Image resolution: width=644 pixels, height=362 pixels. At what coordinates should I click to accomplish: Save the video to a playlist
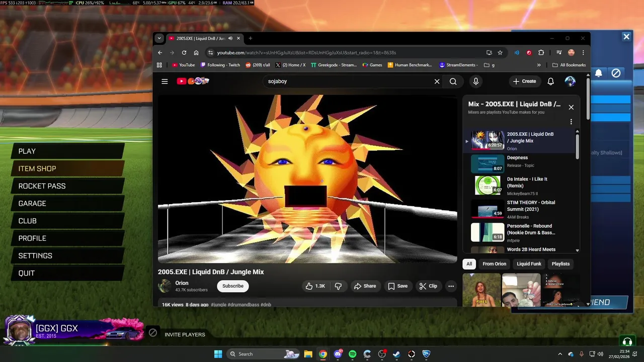click(397, 286)
